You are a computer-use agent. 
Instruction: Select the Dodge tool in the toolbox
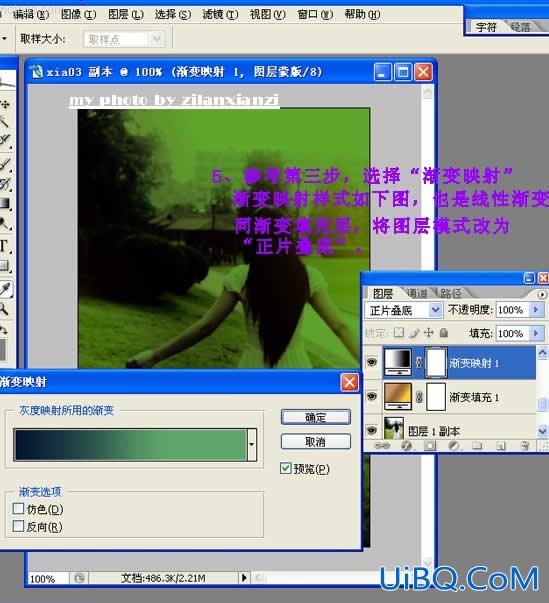[5, 223]
